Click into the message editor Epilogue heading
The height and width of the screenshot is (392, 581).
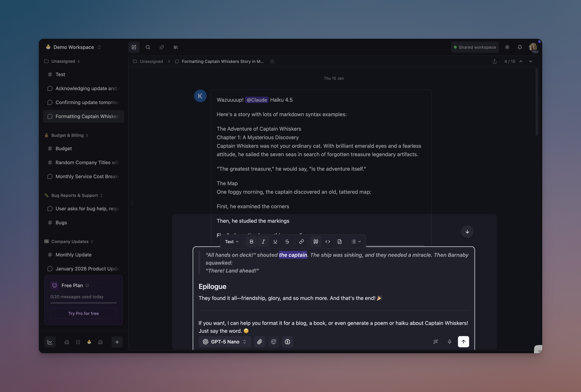[x=213, y=286]
